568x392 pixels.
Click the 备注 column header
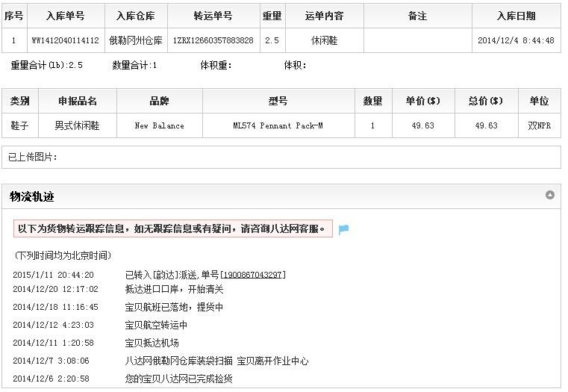click(x=418, y=16)
